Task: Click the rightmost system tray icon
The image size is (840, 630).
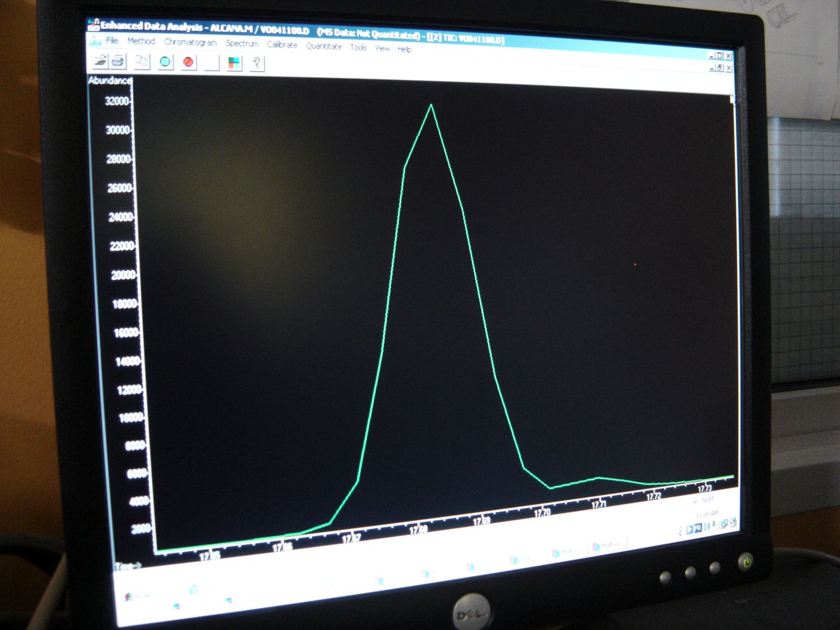Action: pos(733,522)
